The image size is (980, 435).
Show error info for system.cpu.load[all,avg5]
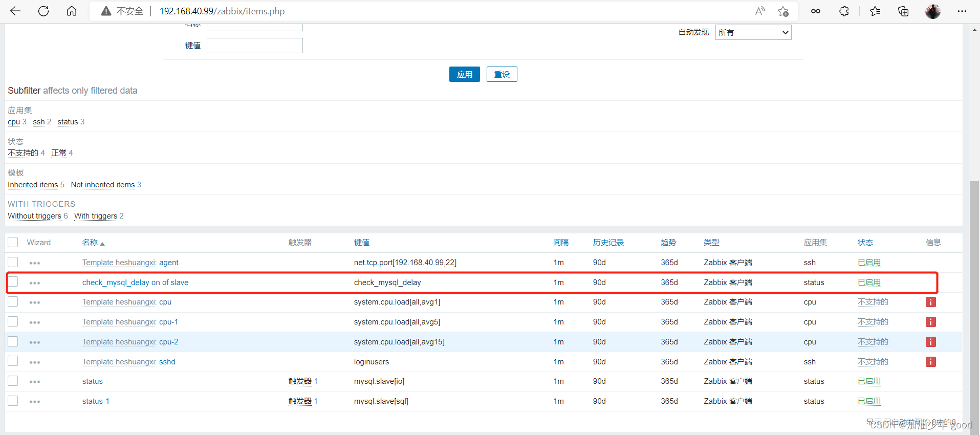(x=931, y=322)
